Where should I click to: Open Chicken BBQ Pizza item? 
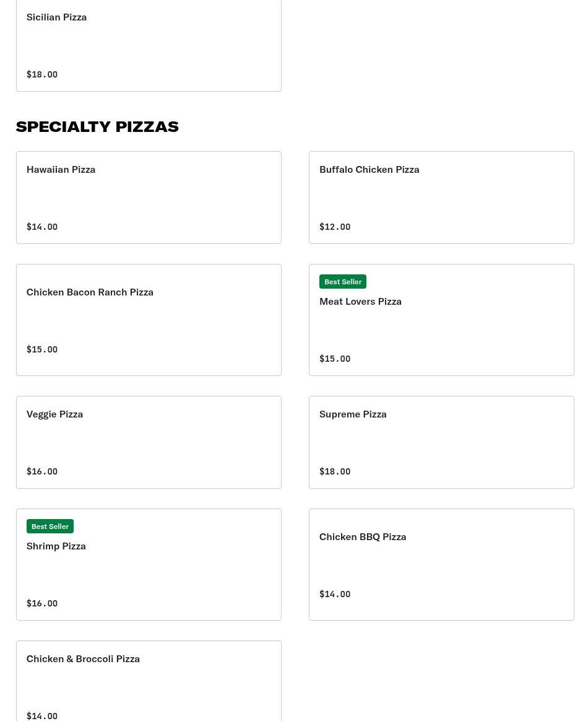tap(441, 564)
